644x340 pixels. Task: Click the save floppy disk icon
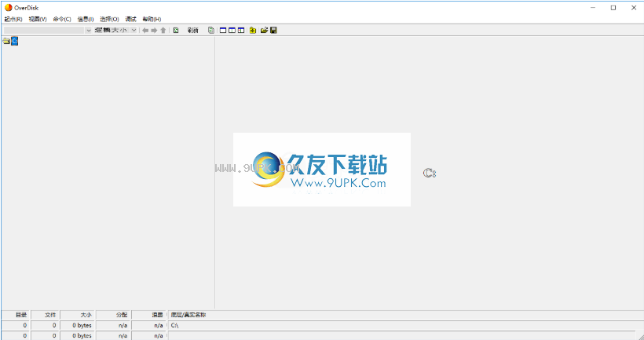pyautogui.click(x=273, y=31)
